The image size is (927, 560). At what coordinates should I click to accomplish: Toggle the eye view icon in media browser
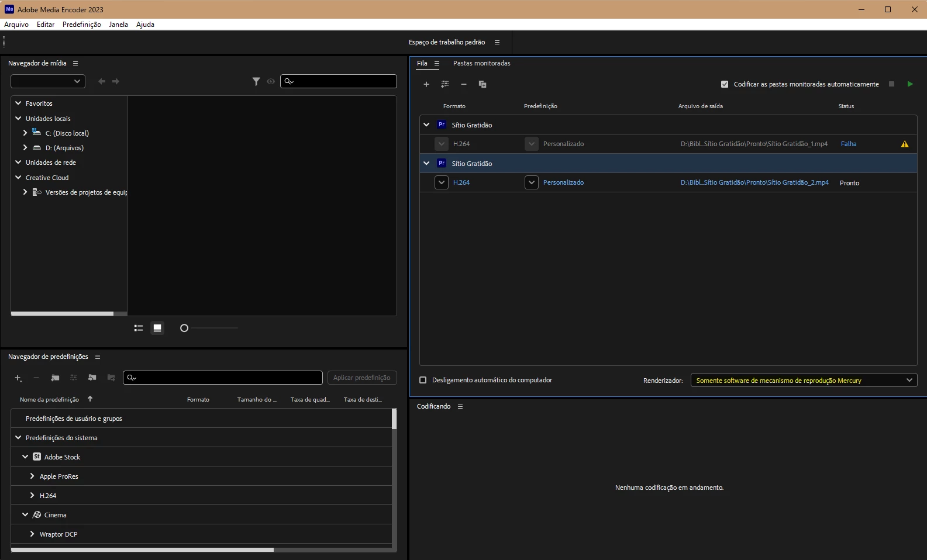[271, 81]
